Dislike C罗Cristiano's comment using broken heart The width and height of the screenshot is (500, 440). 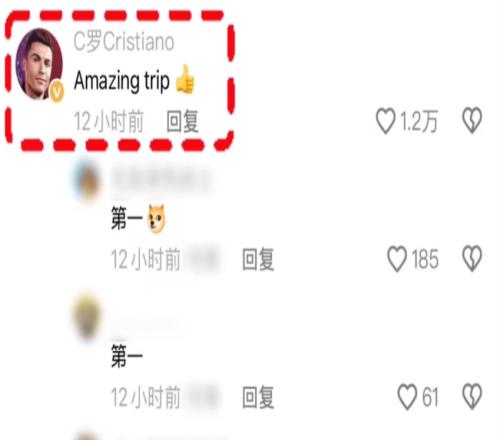pos(472,120)
